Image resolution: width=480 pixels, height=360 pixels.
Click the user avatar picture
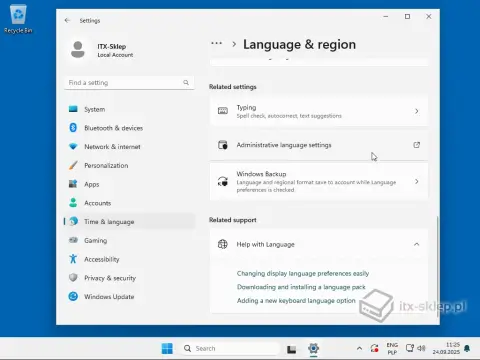tap(78, 50)
